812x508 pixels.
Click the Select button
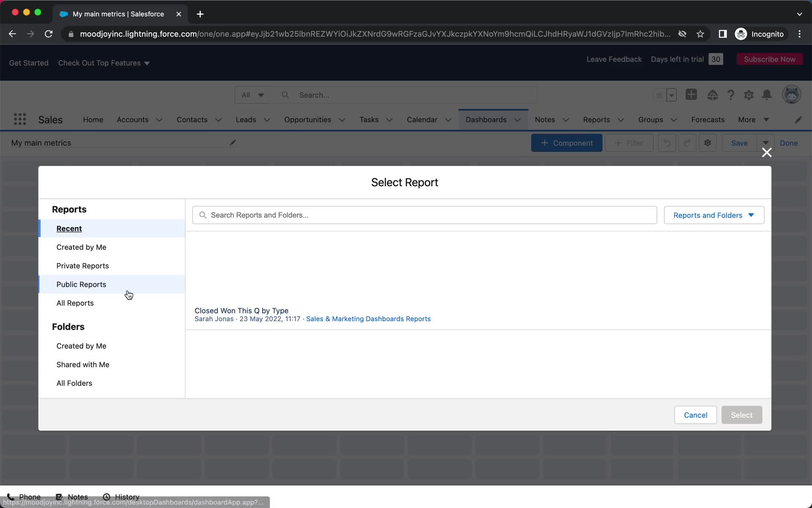741,415
